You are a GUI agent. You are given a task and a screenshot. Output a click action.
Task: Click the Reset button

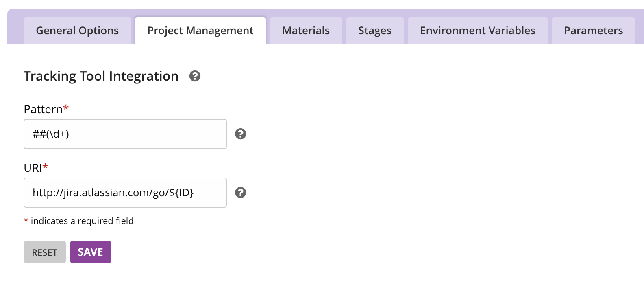(x=45, y=252)
